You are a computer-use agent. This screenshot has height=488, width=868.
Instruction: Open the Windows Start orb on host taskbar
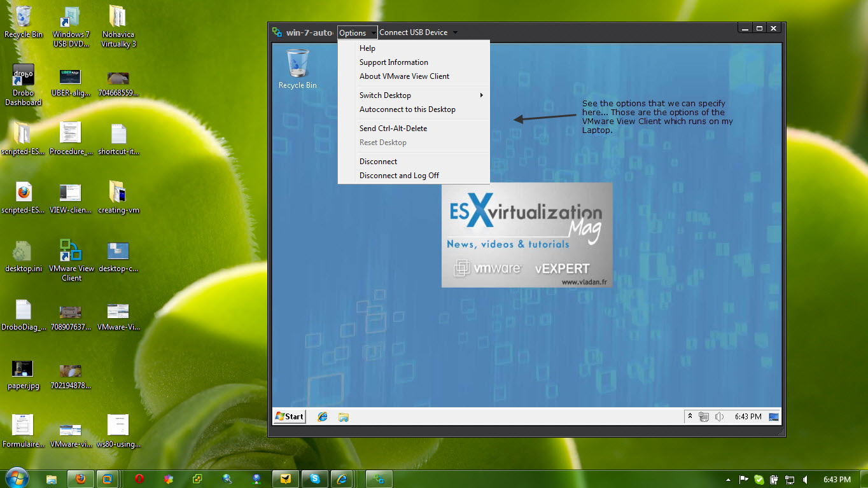(x=17, y=478)
